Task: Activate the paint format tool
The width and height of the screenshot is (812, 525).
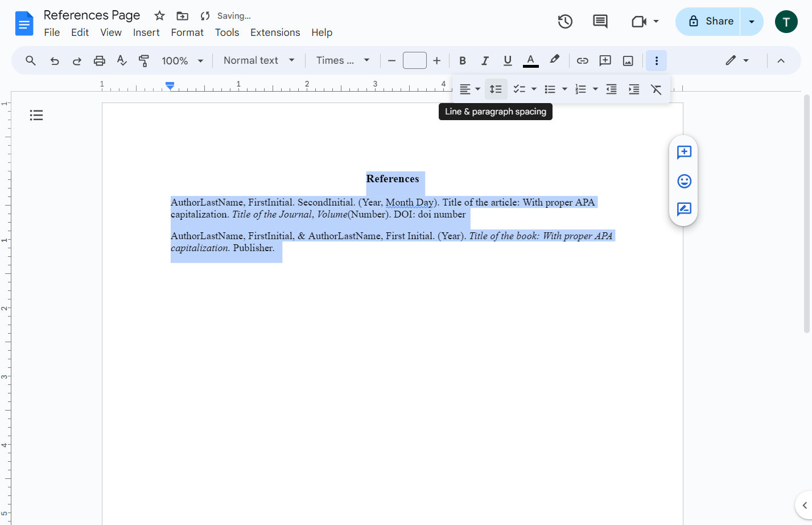Action: (x=144, y=60)
